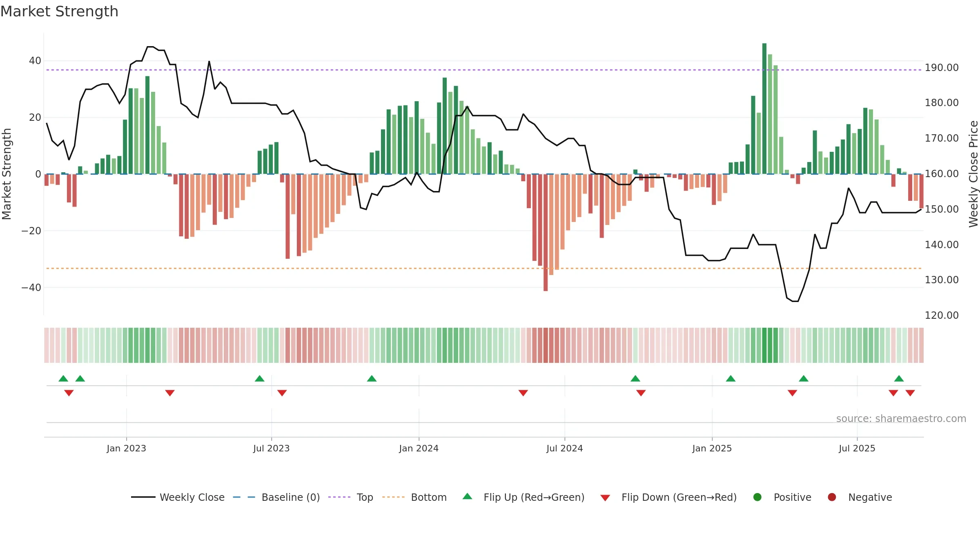Click the last red flip-down triangle
This screenshot has height=551, width=980.
[910, 393]
